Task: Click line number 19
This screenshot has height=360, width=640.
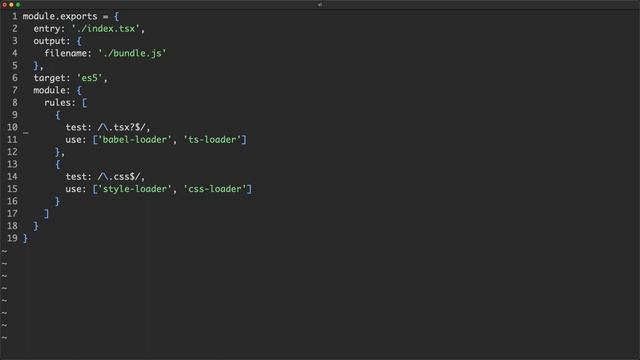Action: 12,238
